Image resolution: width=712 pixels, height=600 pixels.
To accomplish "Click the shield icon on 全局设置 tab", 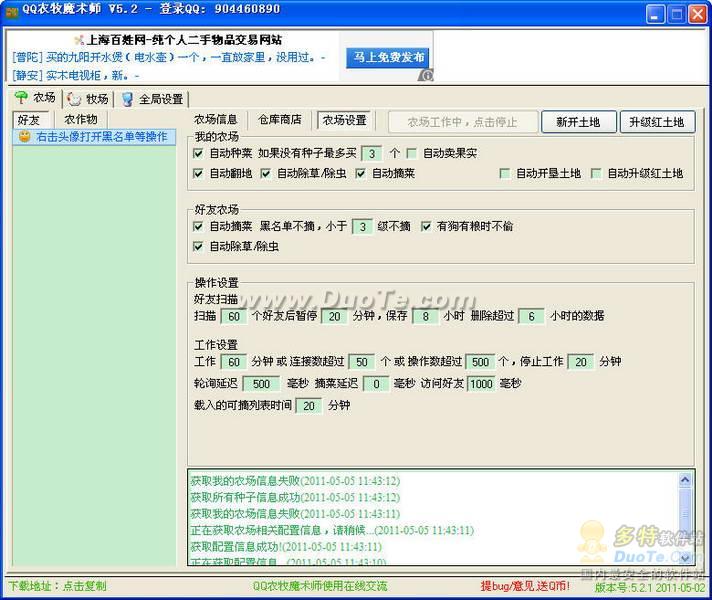I will pos(128,99).
